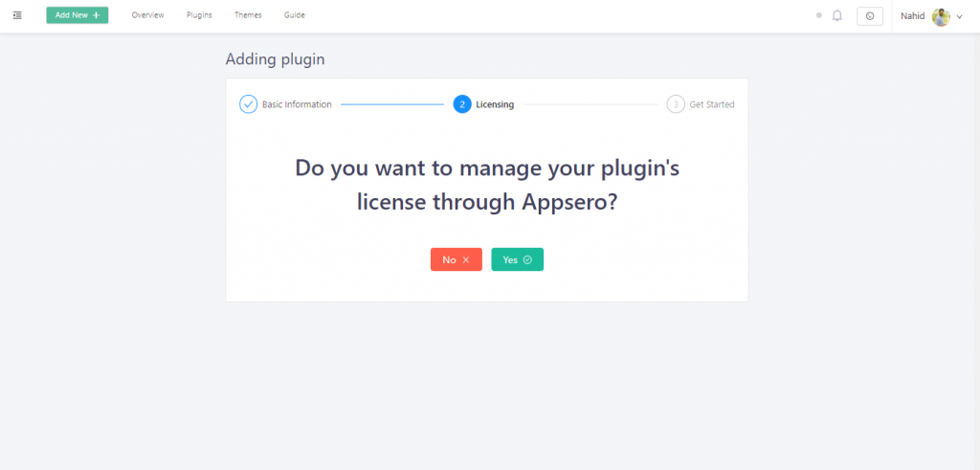Decline license management with No button
This screenshot has width=980, height=470.
point(457,259)
